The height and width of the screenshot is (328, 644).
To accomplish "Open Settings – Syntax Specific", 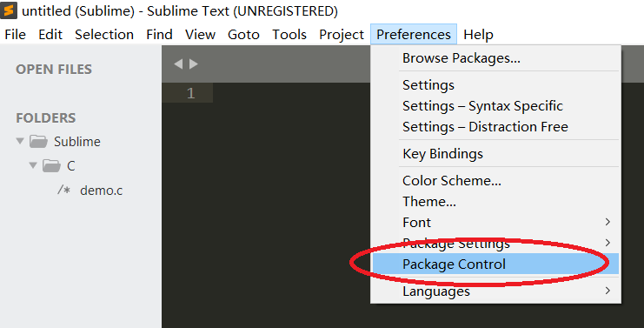I will click(495, 106).
